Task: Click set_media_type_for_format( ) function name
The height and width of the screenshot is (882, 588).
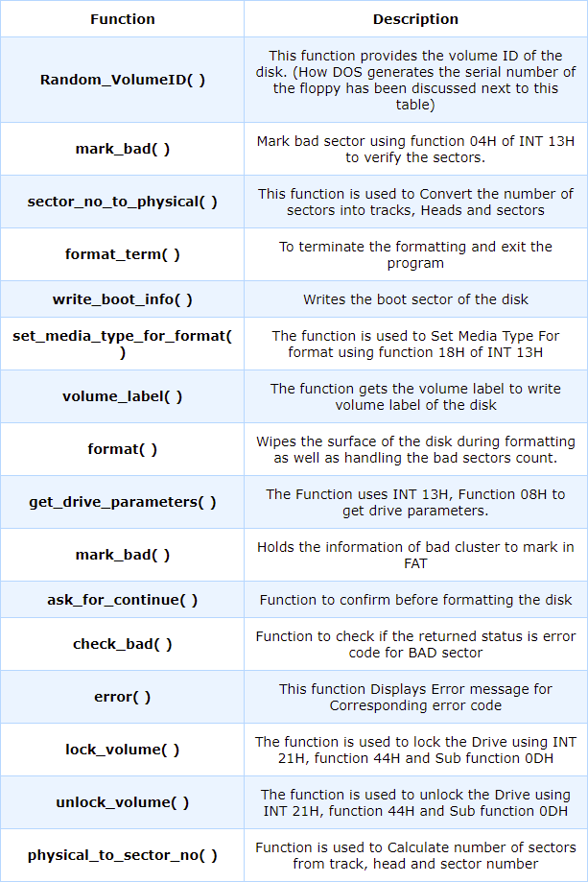Action: tap(122, 344)
